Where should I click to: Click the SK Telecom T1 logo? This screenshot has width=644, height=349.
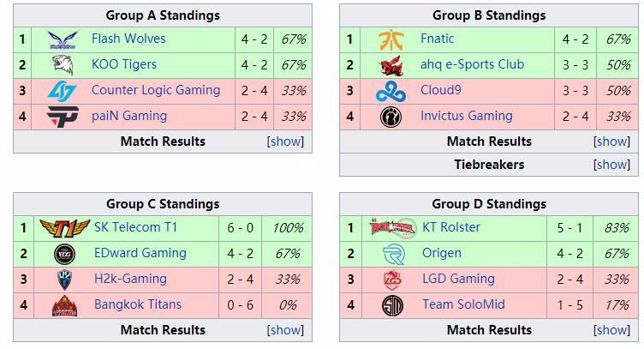coord(64,228)
